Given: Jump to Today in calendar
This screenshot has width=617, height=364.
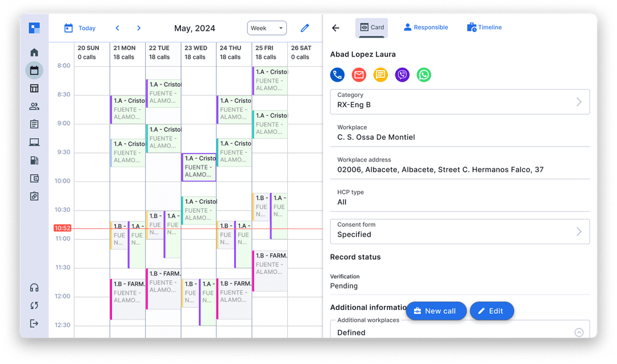Looking at the screenshot, I should (80, 28).
